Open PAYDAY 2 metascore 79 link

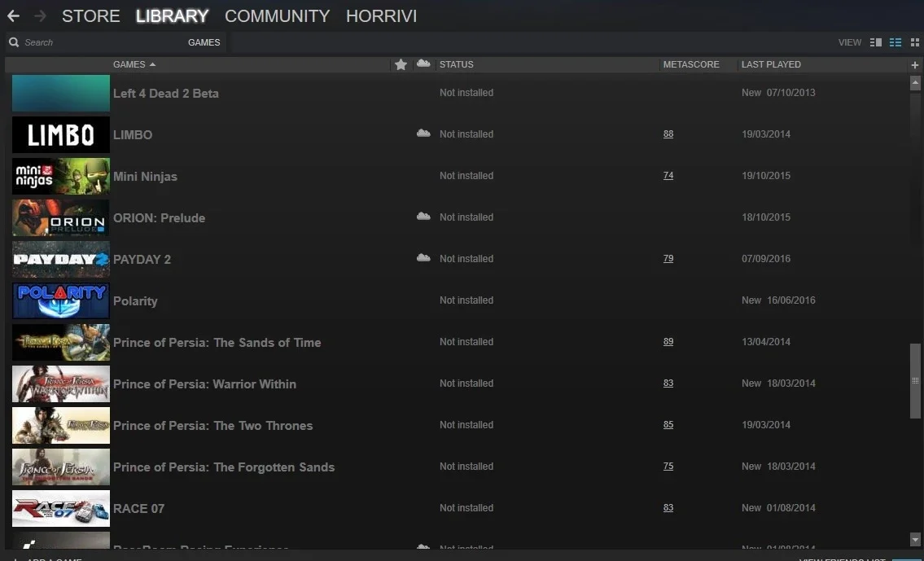(x=668, y=259)
